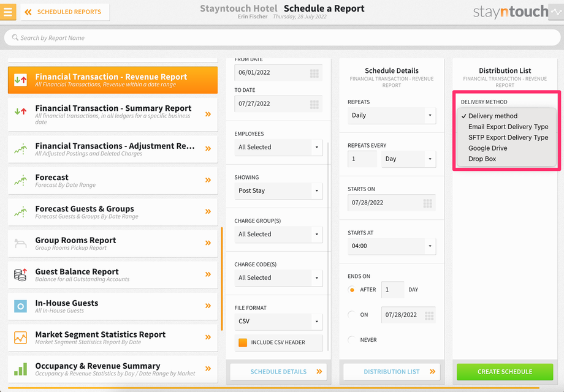Click the magnifier icon in search bar

pos(15,37)
